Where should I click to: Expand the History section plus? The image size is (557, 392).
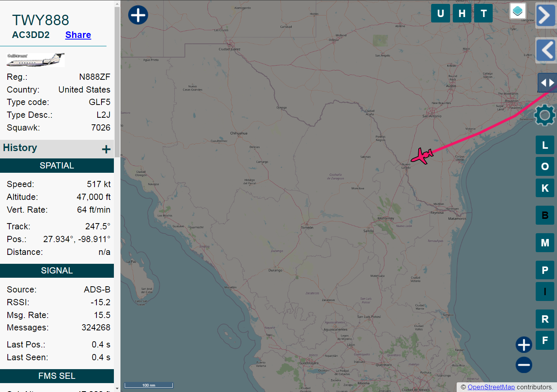[x=106, y=149]
